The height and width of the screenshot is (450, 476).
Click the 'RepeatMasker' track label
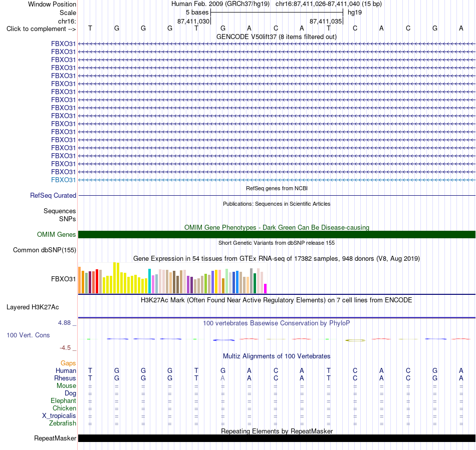[55, 438]
